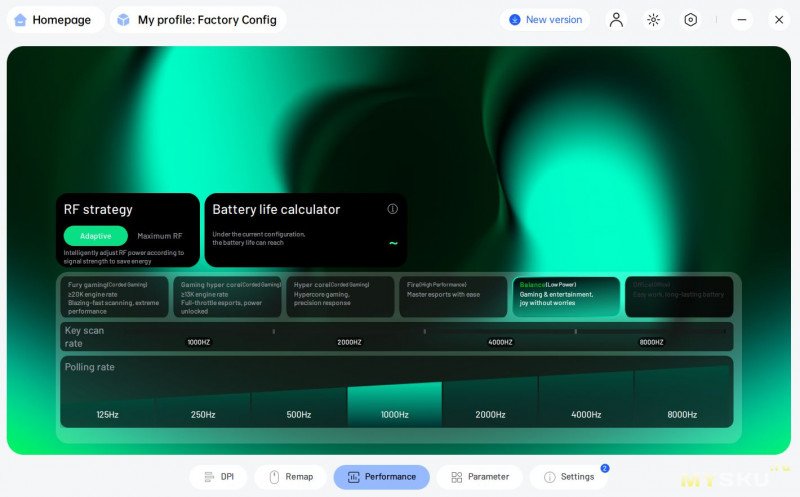Choose the Fire High Performance mode
Viewport: 800px width, 497px height.
click(x=453, y=297)
